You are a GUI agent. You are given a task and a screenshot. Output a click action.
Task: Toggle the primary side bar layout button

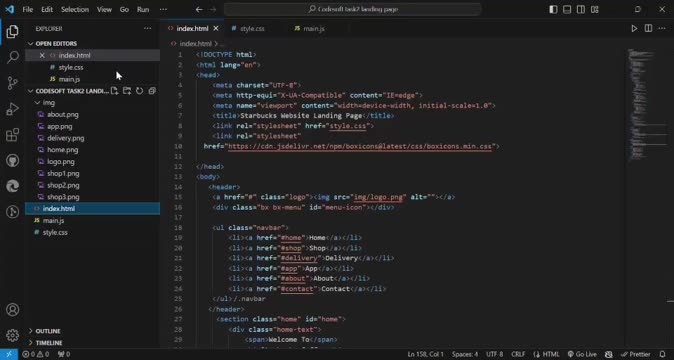coord(553,9)
